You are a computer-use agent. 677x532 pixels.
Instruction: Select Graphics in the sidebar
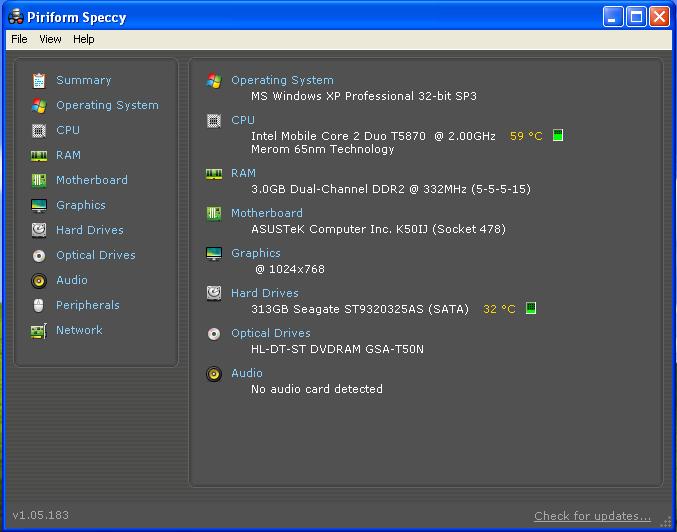(x=81, y=205)
